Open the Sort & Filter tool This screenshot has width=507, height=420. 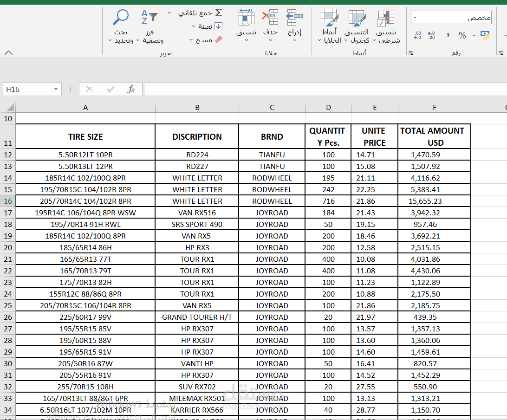149,17
